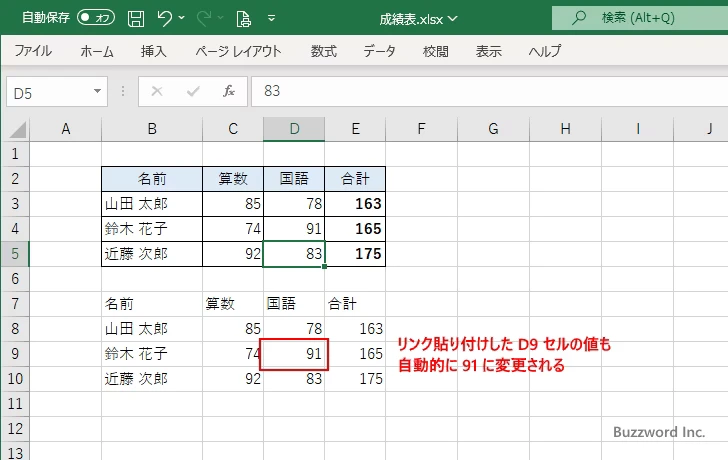Select row 5 header

click(x=15, y=254)
